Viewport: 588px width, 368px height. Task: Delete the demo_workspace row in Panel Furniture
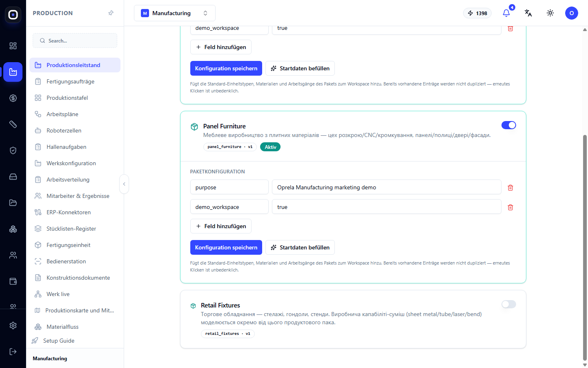click(510, 207)
